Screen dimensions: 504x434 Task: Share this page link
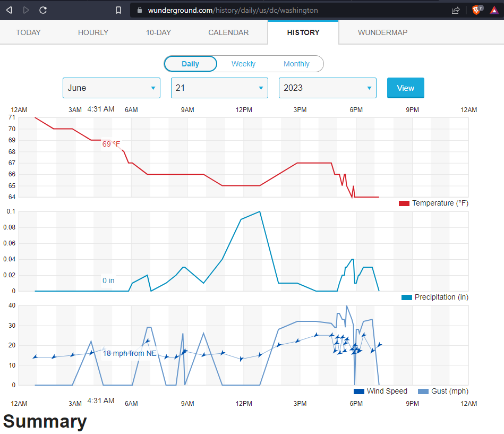pos(456,10)
